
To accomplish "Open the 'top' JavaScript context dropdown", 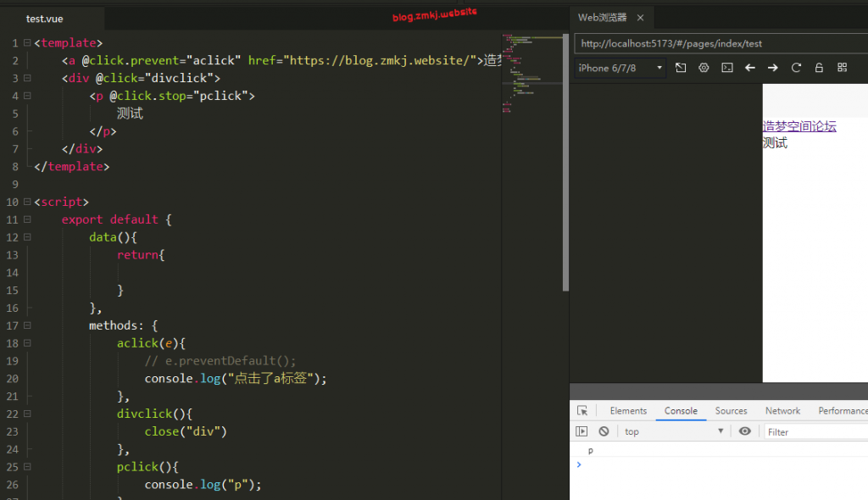I will (674, 431).
